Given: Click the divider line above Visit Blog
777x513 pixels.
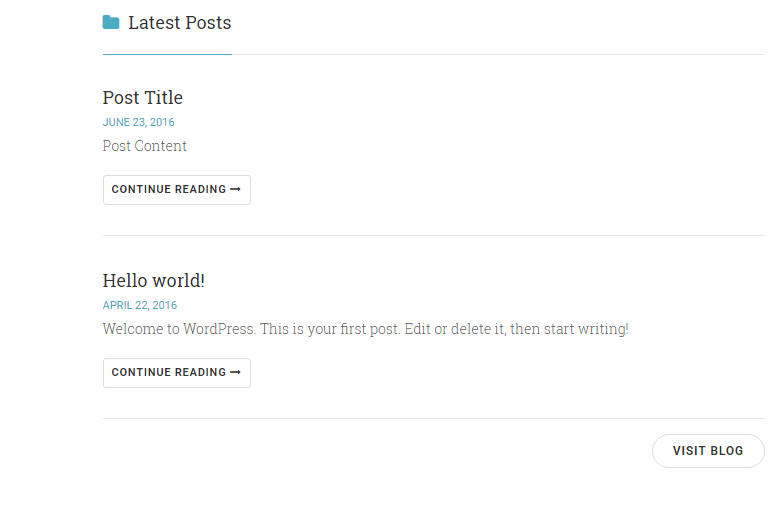Looking at the screenshot, I should (434, 418).
